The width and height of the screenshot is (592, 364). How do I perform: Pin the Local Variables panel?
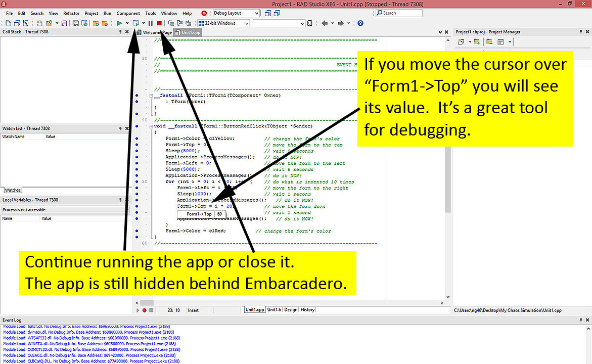pyautogui.click(x=120, y=200)
